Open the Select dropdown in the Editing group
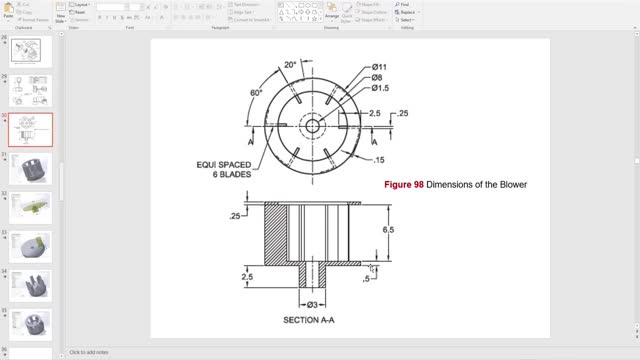The width and height of the screenshot is (640, 360). (x=404, y=20)
